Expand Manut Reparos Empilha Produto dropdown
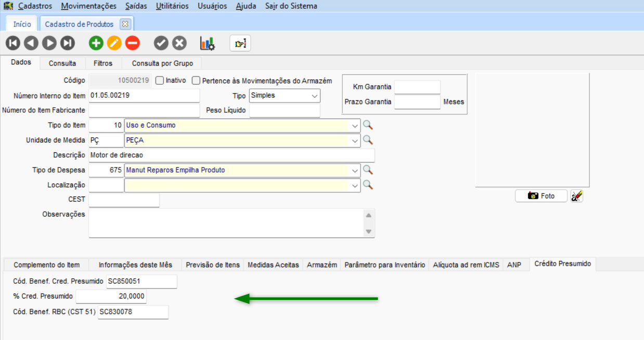 (355, 171)
